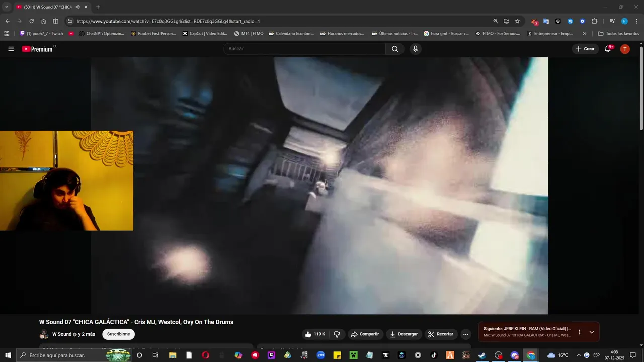The image size is (644, 362).
Task: Open Windows Start menu
Action: tap(8, 355)
